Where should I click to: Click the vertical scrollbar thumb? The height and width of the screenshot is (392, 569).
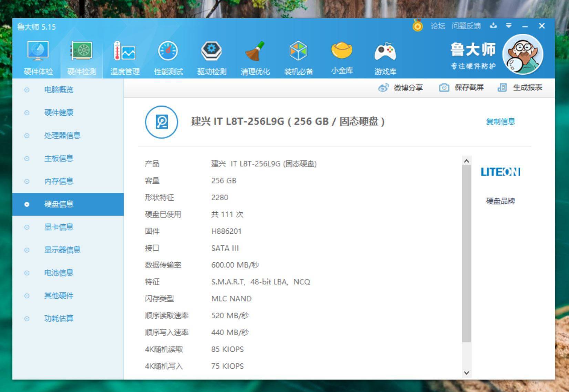point(466,254)
